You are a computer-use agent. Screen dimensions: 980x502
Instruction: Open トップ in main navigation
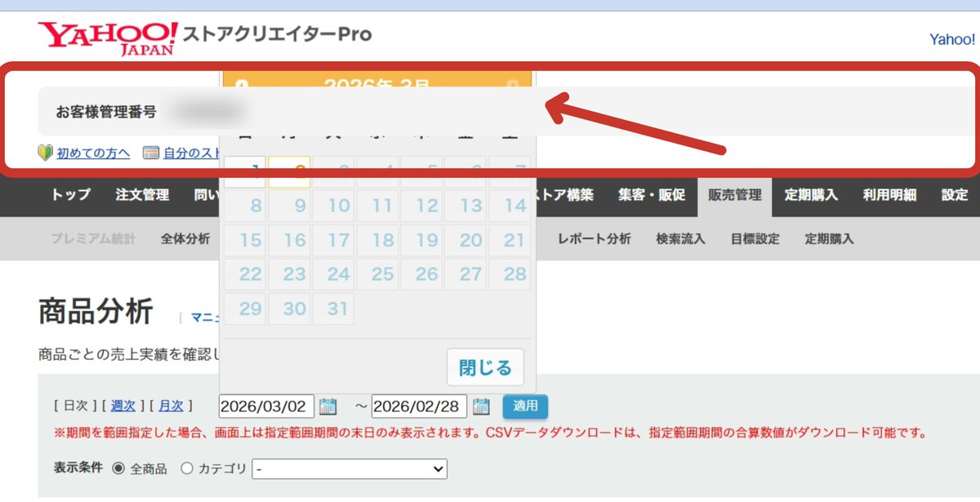click(x=71, y=195)
